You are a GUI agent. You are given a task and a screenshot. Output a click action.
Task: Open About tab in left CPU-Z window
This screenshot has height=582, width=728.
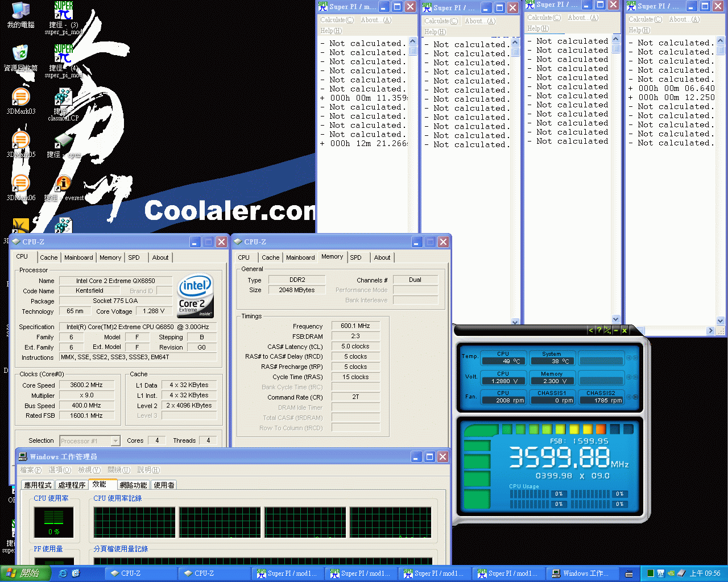(160, 257)
